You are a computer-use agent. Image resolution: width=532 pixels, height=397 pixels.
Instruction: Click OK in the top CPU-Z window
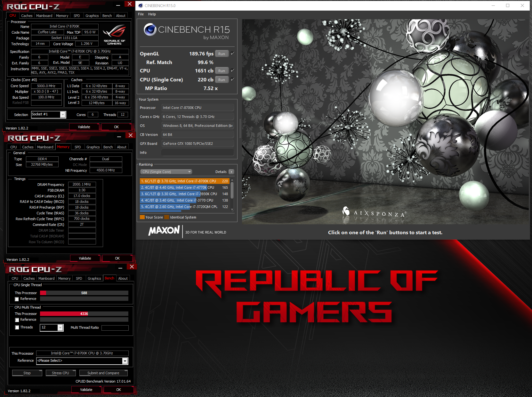[x=117, y=127]
